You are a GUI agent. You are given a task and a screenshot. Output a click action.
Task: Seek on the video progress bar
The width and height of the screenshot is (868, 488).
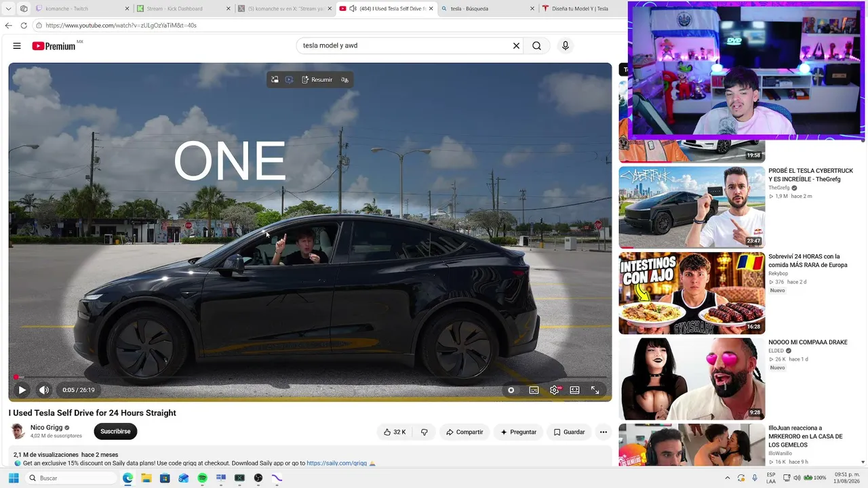point(310,377)
